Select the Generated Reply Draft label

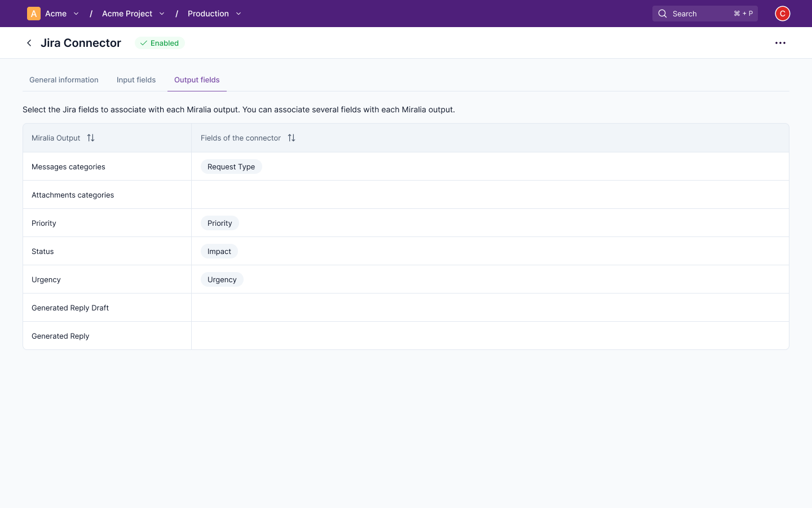[70, 308]
